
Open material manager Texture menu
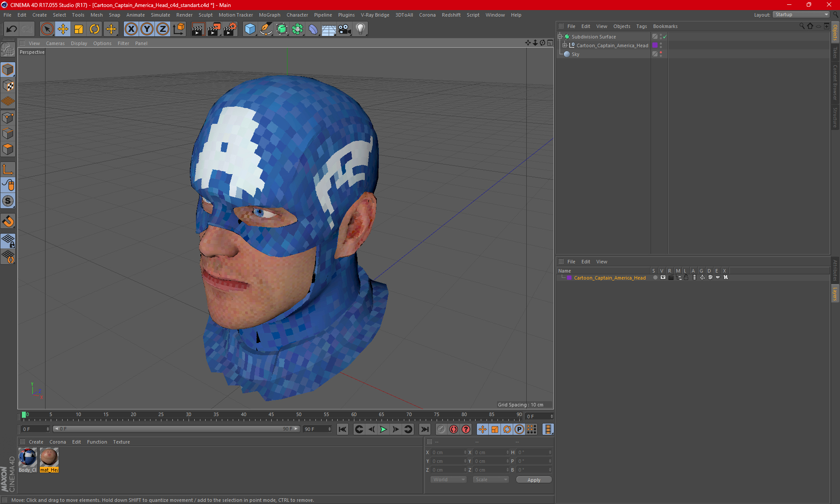point(121,442)
